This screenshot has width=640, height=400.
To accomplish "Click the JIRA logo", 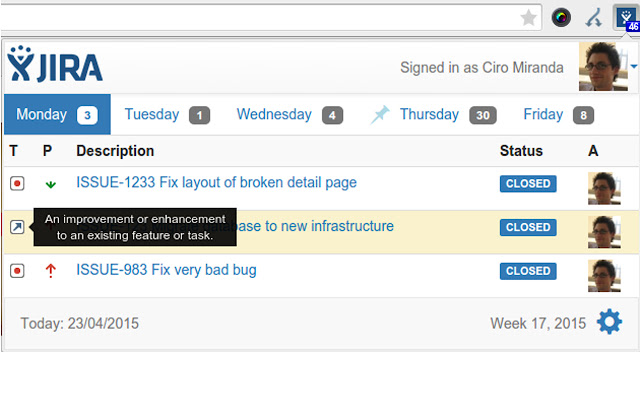I will click(x=55, y=65).
